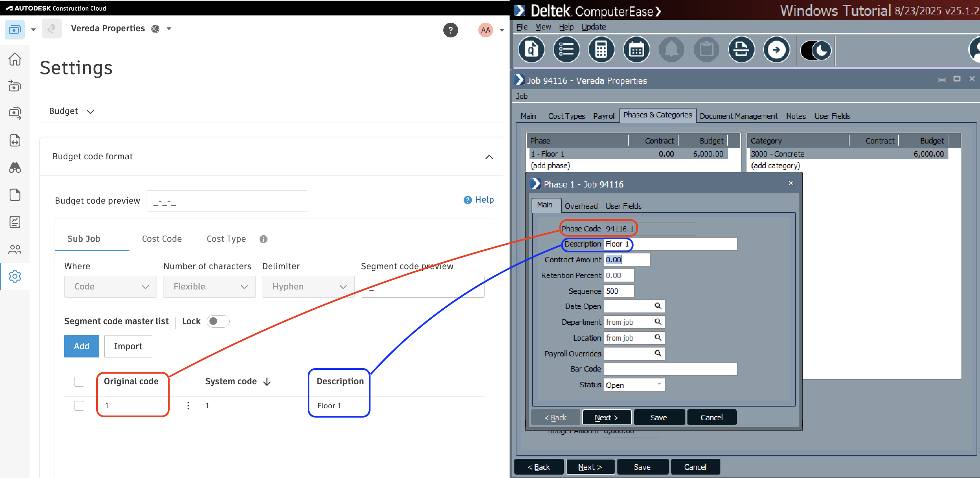This screenshot has height=478, width=980.
Task: Open the Home icon in Autodesk sidebar
Action: pos(15,59)
